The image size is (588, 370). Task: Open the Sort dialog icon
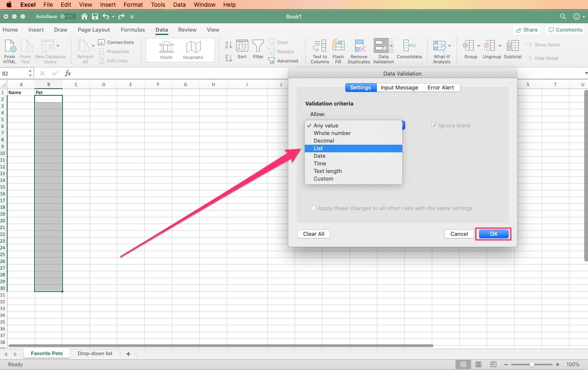point(242,46)
